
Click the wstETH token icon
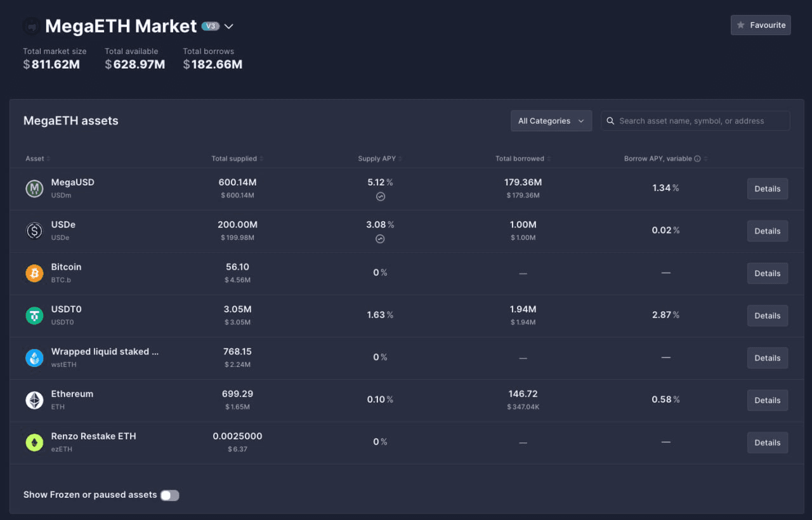[34, 357]
